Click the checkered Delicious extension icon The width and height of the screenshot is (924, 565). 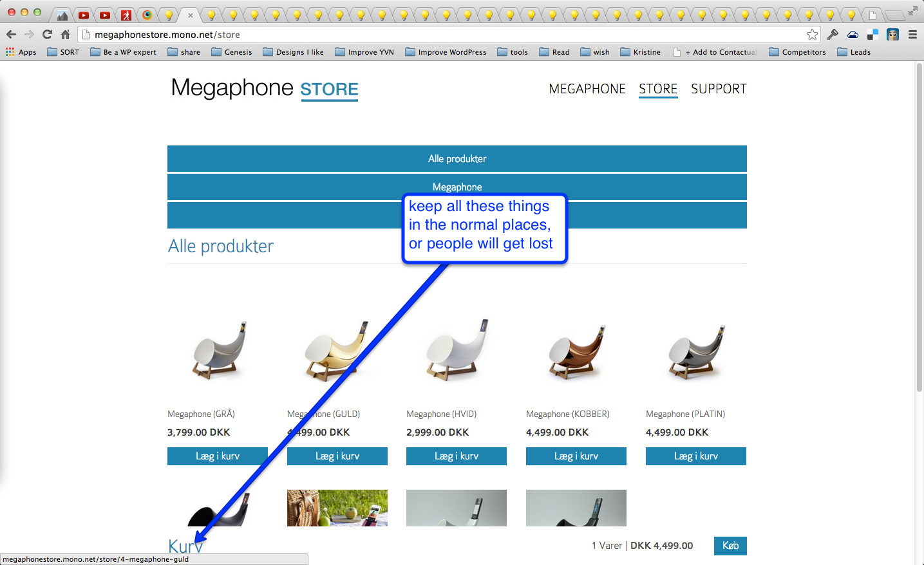pos(872,35)
